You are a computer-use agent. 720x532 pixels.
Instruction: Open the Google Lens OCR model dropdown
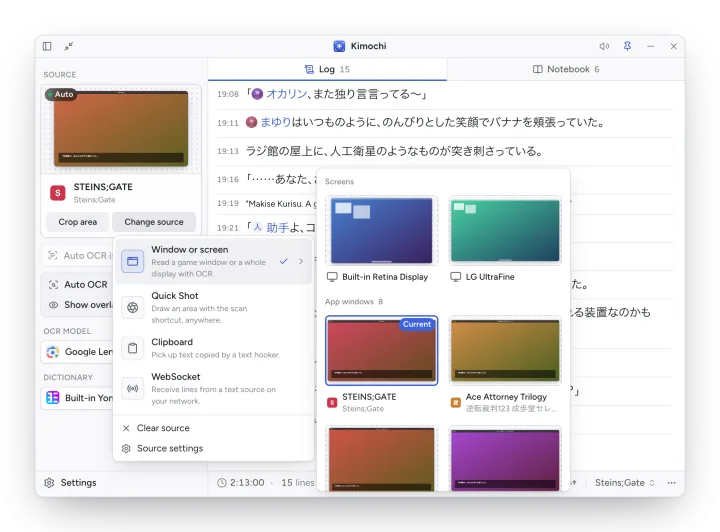[77, 352]
